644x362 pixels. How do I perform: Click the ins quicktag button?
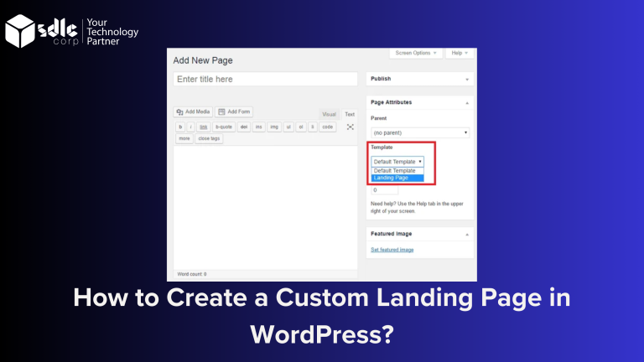[x=259, y=127]
